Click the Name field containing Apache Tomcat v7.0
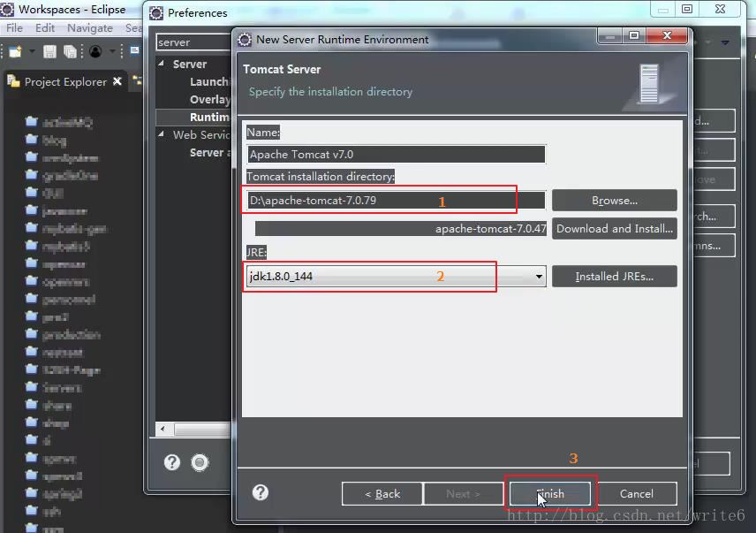756x533 pixels. pos(395,155)
